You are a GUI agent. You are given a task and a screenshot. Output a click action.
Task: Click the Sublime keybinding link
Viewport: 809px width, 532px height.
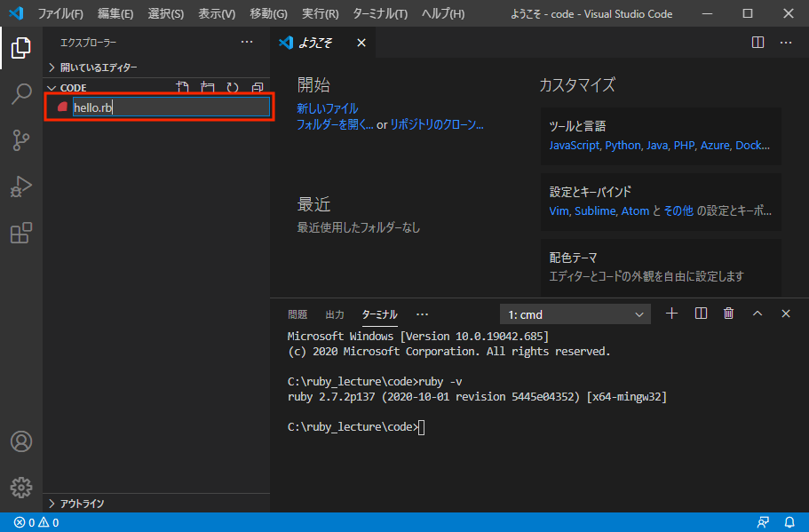pyautogui.click(x=595, y=211)
